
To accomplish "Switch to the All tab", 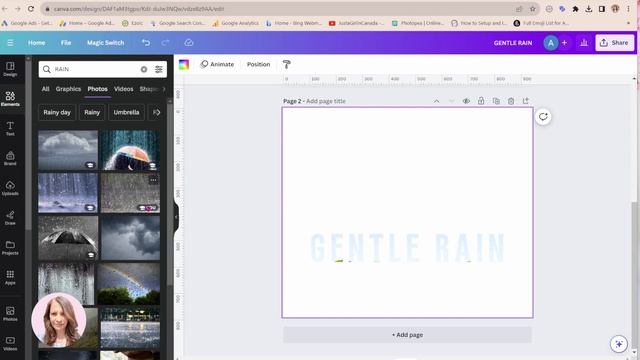I will point(45,89).
